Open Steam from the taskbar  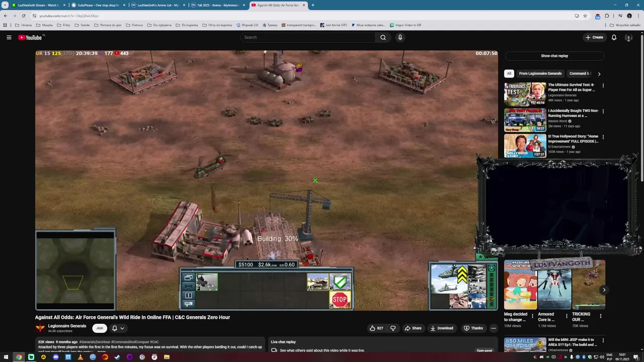click(x=117, y=357)
